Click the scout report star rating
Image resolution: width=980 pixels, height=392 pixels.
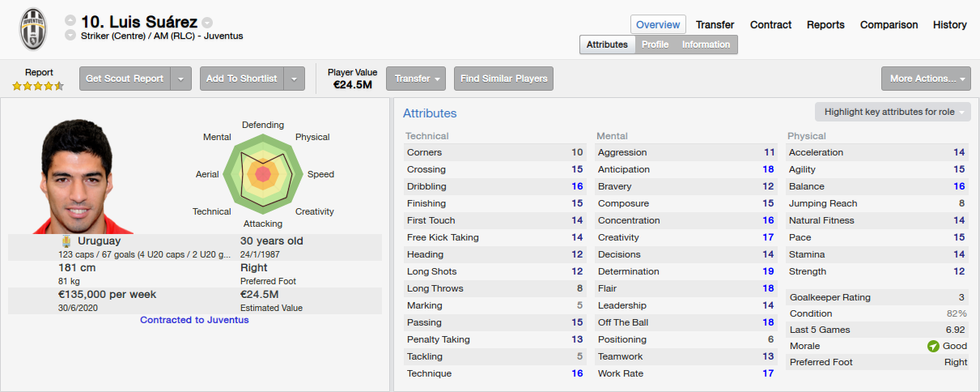click(x=39, y=85)
